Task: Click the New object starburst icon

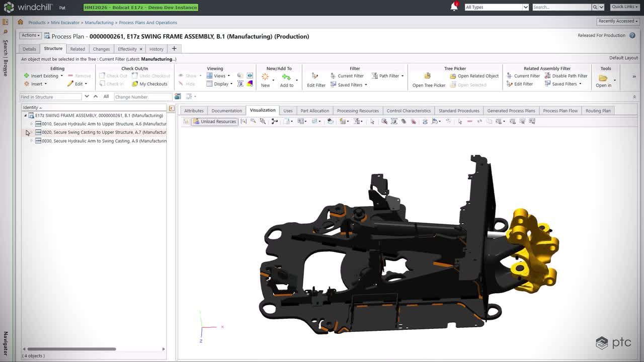Action: pos(265,76)
